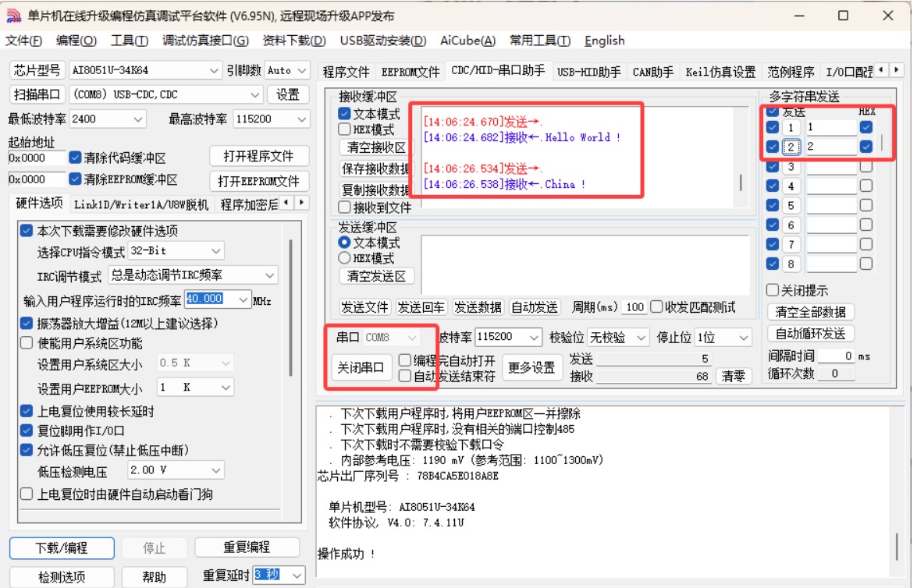The image size is (917, 588).
Task: Switch to the USB-HID助手 tab
Action: pos(589,72)
